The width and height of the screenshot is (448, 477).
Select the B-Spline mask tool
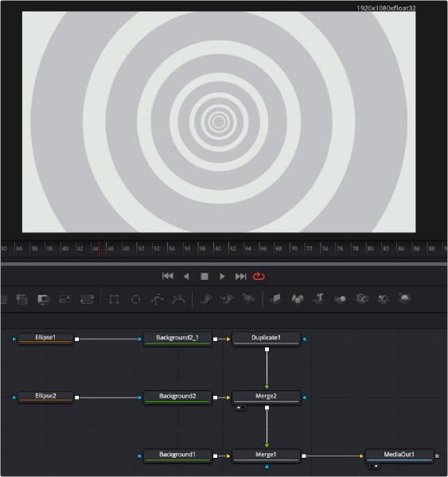click(178, 300)
